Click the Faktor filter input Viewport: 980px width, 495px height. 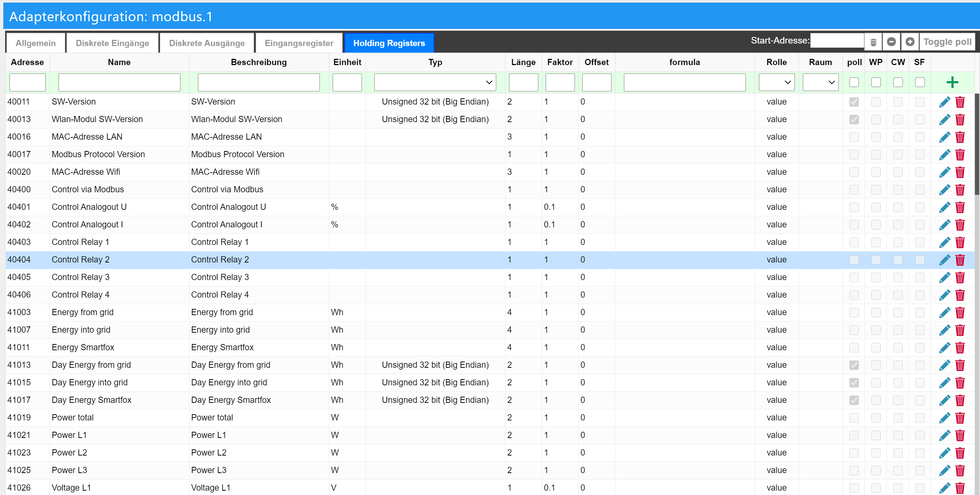[560, 82]
